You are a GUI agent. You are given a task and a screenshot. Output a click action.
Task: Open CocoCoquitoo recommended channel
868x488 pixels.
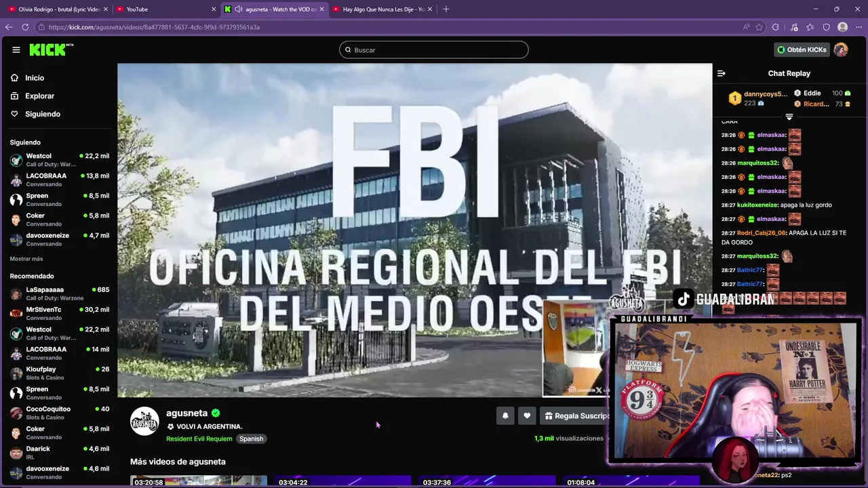pos(60,413)
